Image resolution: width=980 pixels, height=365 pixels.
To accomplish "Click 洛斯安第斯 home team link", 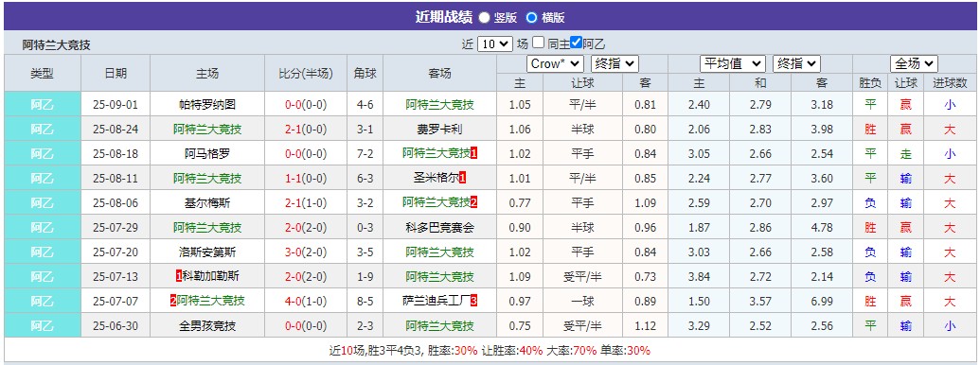I will click(207, 252).
